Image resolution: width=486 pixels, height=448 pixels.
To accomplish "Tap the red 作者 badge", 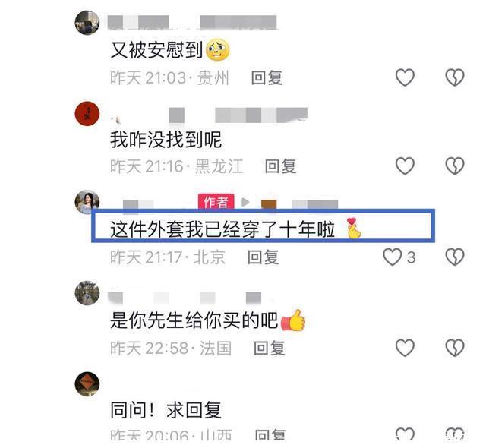I will [x=216, y=202].
